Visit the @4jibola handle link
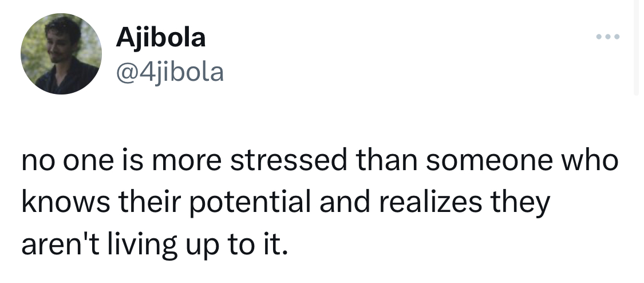644x283 pixels. (x=169, y=73)
